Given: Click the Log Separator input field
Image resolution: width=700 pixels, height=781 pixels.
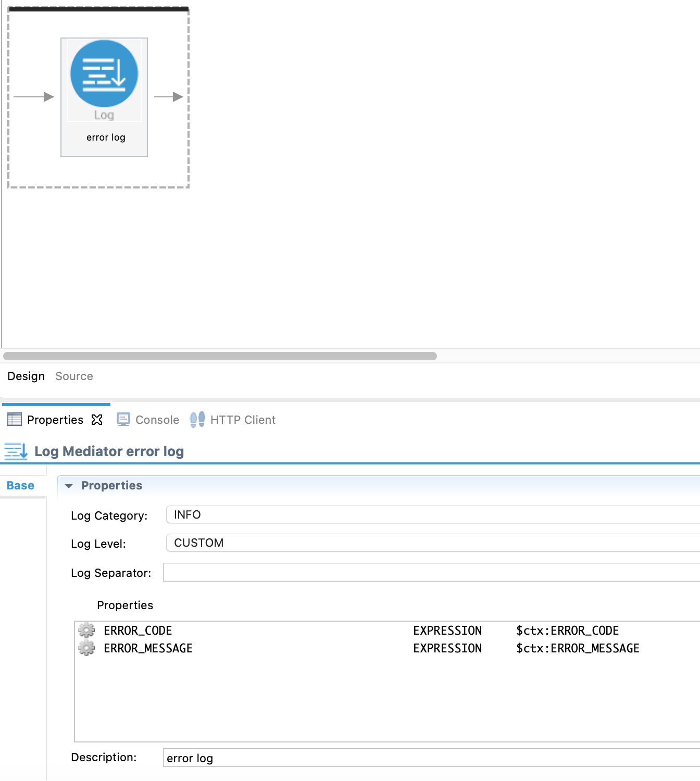Looking at the screenshot, I should coord(431,572).
